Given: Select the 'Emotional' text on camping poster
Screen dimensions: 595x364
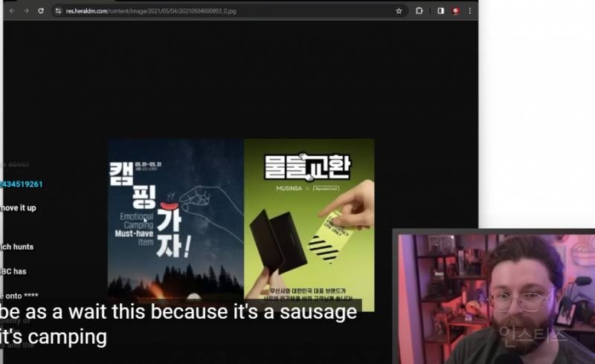Looking at the screenshot, I should click(x=137, y=216).
